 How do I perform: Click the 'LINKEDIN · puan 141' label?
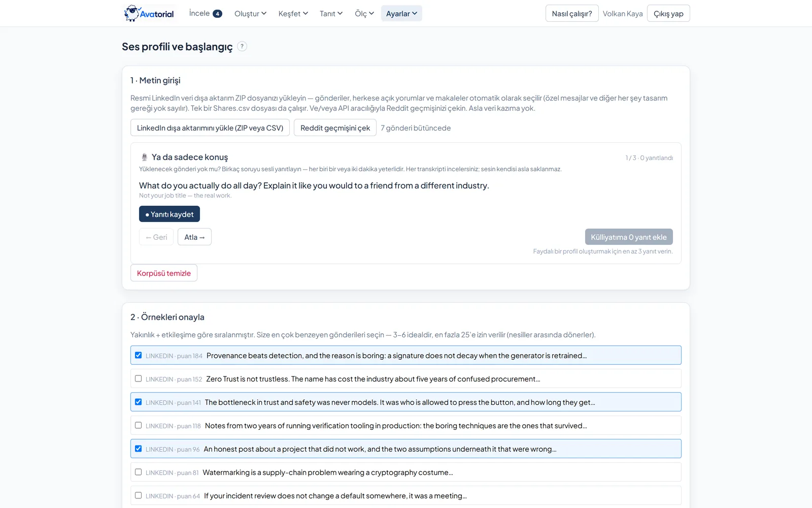173,403
